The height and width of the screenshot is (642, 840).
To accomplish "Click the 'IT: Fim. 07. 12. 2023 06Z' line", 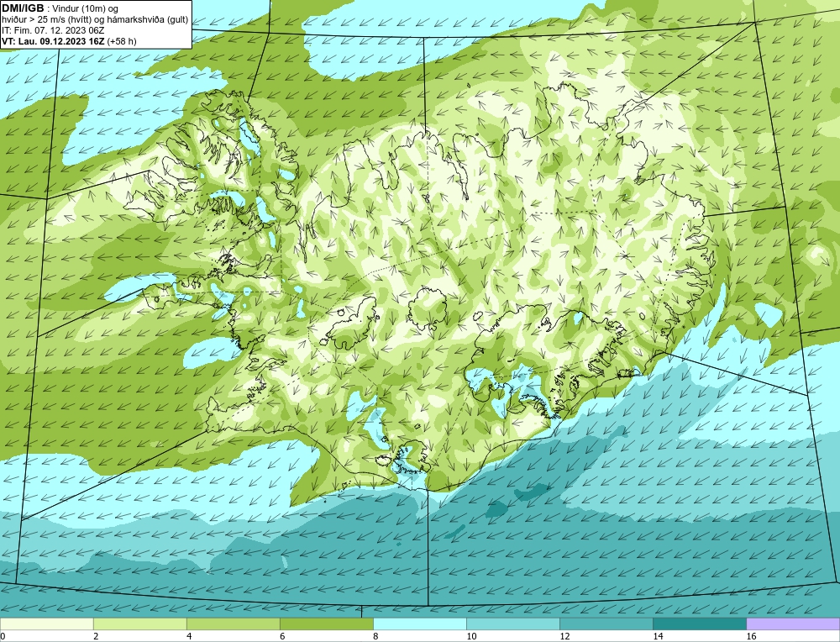I will (x=53, y=30).
